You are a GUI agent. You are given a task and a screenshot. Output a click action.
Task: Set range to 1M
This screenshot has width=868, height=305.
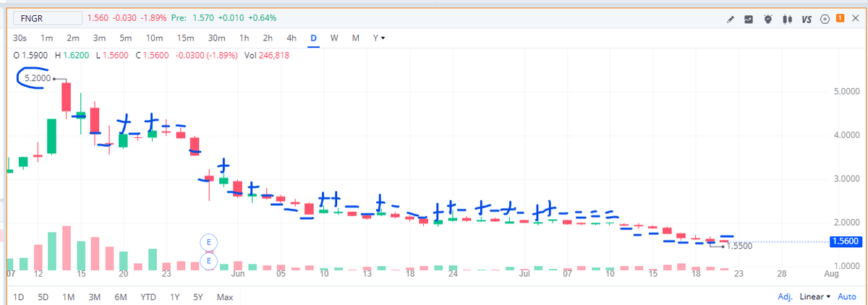(x=69, y=297)
